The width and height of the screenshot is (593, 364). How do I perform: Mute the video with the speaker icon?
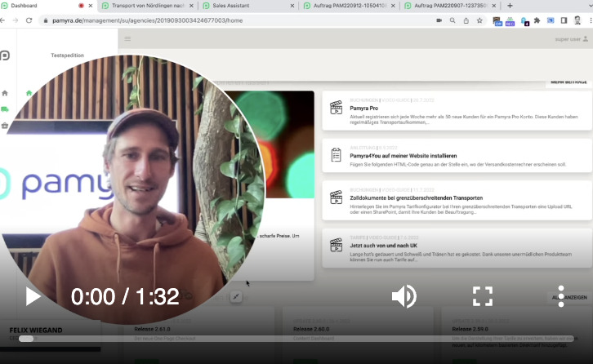(x=404, y=296)
